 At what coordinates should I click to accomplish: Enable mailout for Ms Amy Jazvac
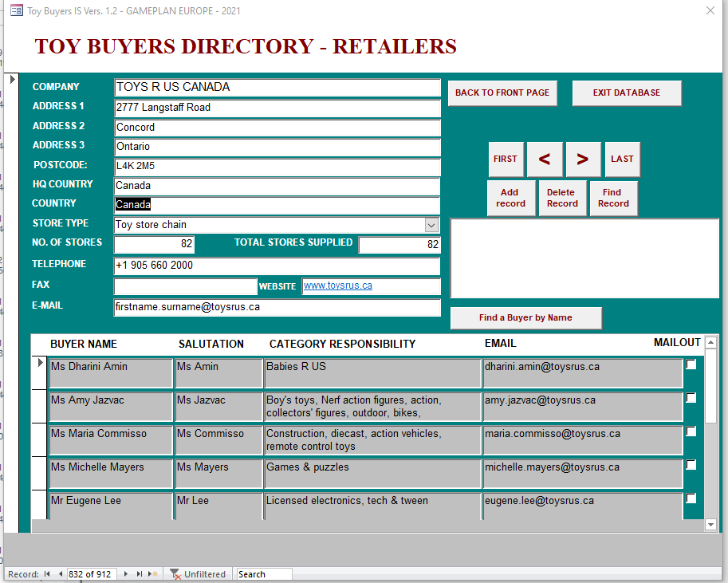point(691,398)
